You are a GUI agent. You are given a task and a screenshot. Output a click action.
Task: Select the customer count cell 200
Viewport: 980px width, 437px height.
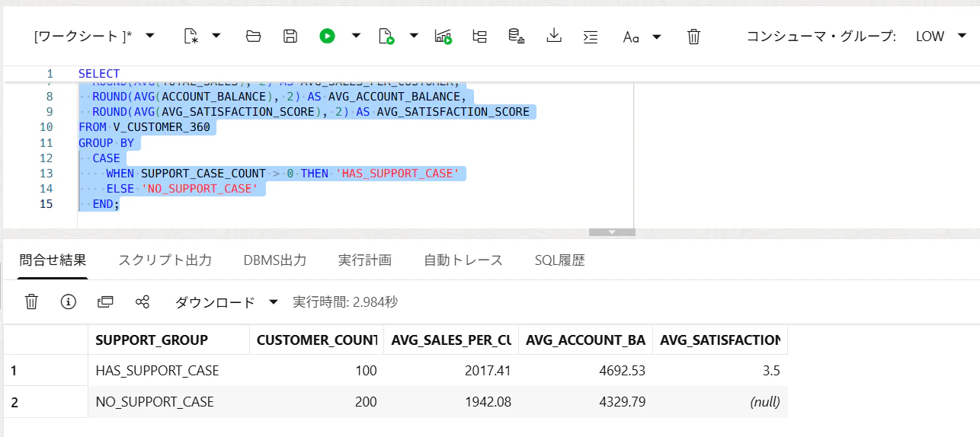(x=316, y=402)
